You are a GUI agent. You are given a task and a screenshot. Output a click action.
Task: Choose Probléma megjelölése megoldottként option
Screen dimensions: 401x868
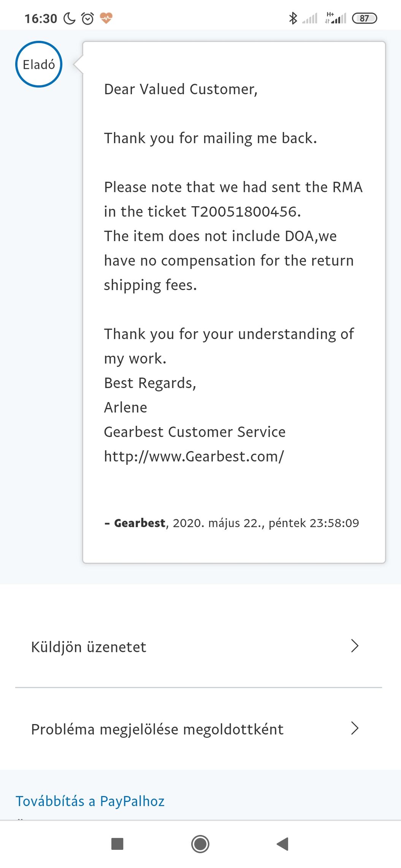pyautogui.click(x=157, y=729)
